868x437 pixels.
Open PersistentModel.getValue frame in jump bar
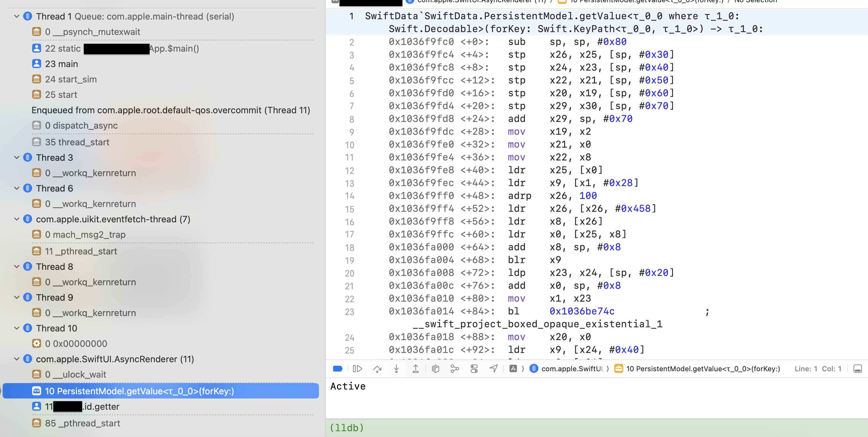point(703,369)
